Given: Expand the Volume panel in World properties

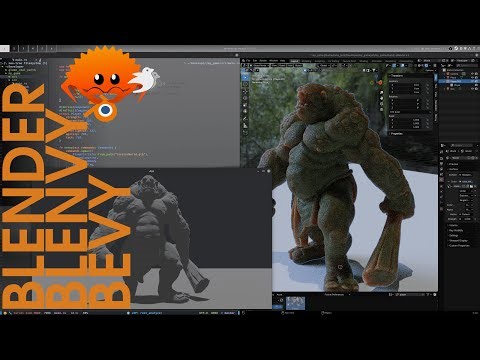Looking at the screenshot, I should (x=453, y=225).
